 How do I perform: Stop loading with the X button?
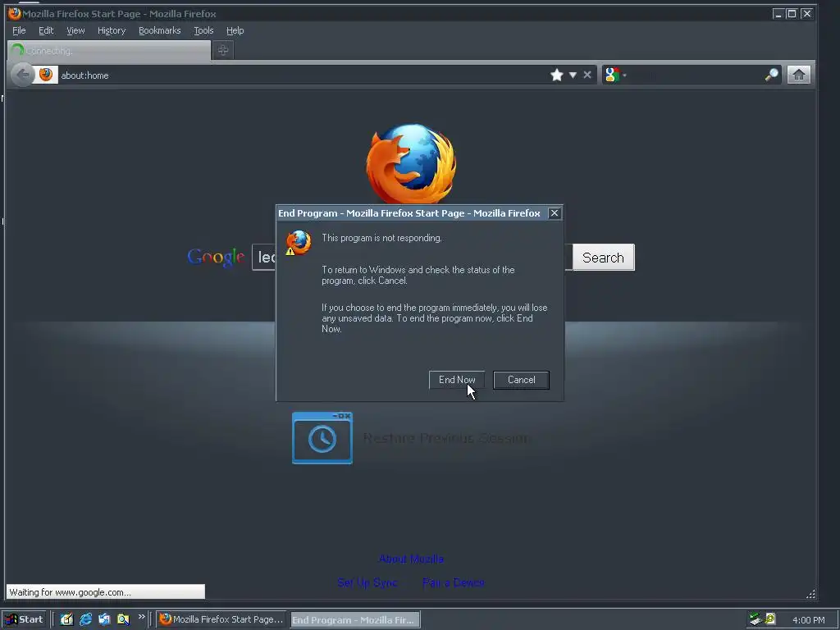click(x=587, y=75)
